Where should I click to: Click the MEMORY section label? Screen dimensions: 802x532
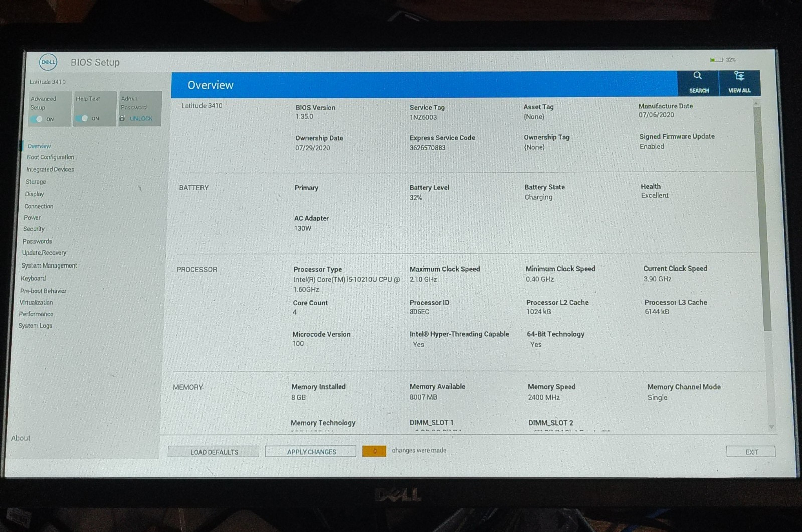[x=188, y=387]
